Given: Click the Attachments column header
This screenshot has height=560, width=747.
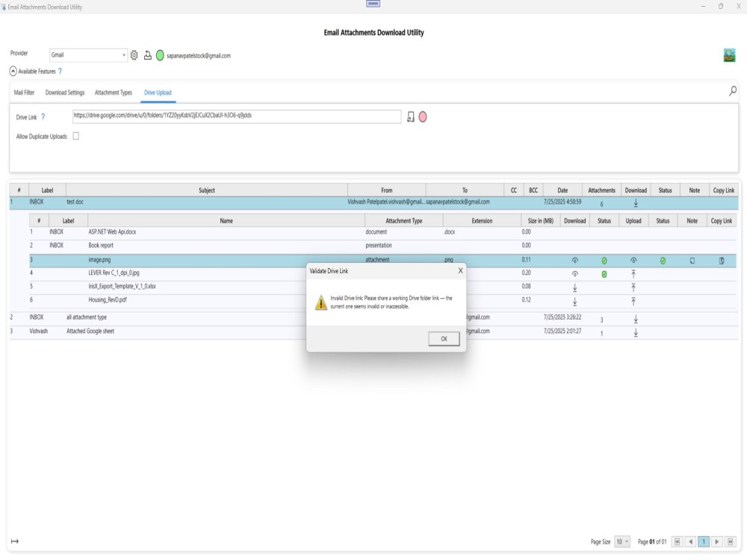Looking at the screenshot, I should (x=601, y=190).
